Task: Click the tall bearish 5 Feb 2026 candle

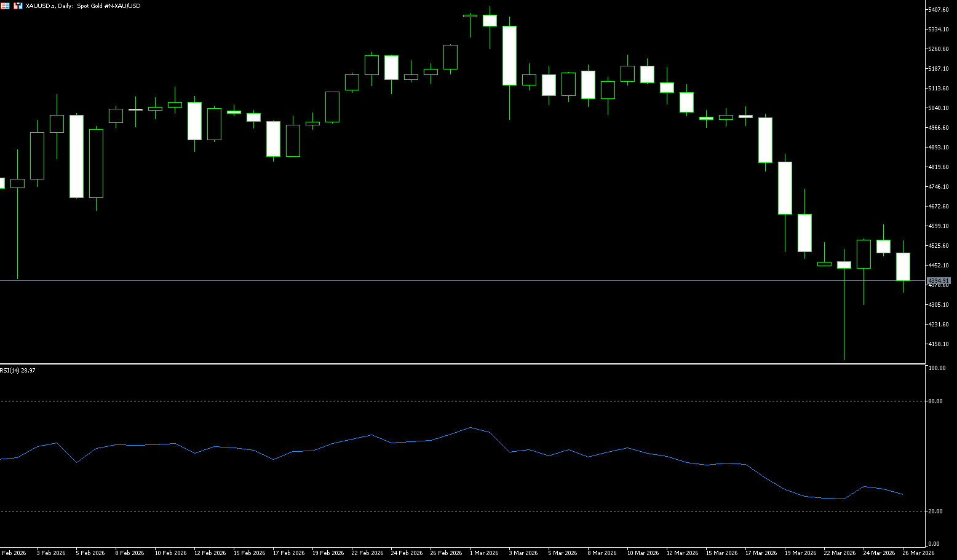Action: click(76, 156)
